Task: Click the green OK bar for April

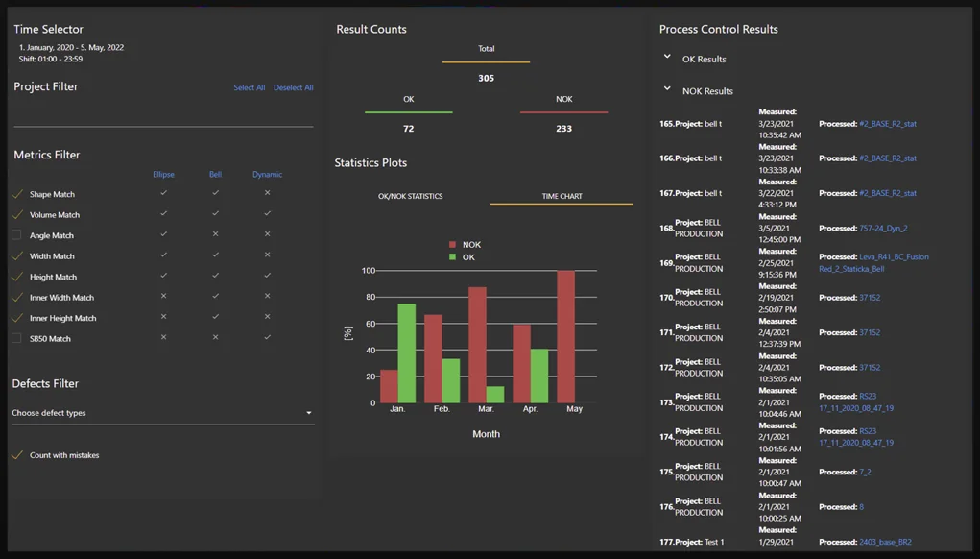Action: tap(538, 376)
